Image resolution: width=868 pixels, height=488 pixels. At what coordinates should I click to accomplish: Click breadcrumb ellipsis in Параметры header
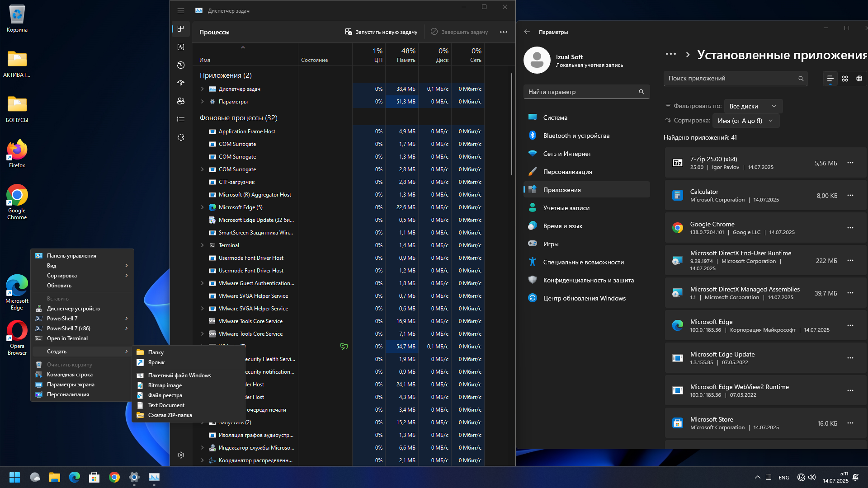point(671,54)
